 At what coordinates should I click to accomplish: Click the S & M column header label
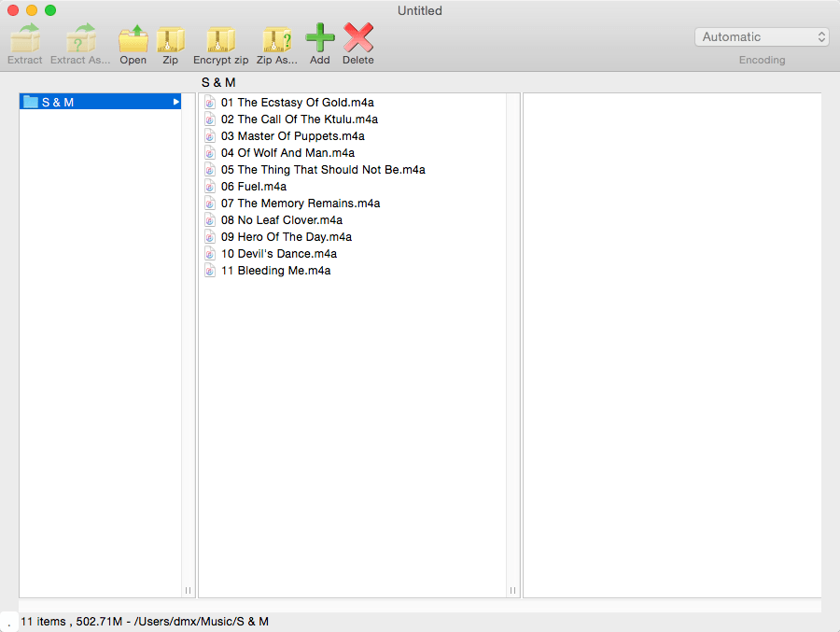tap(218, 82)
